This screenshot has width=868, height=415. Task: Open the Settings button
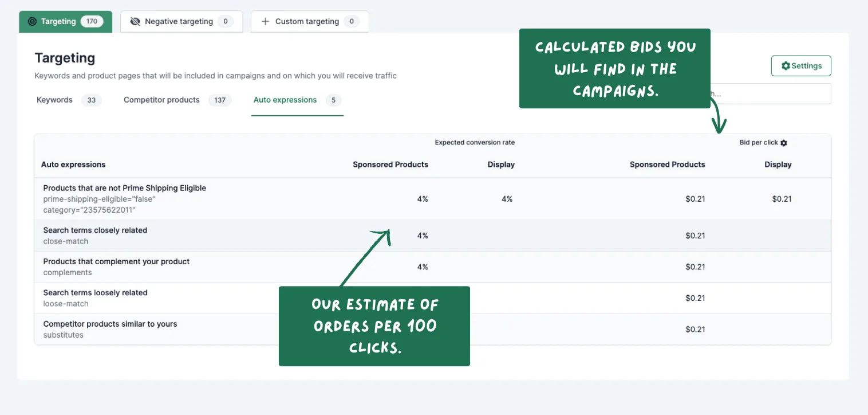click(801, 66)
